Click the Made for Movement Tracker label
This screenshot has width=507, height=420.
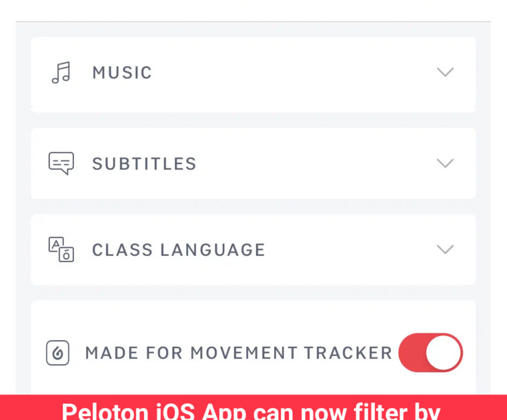[238, 353]
